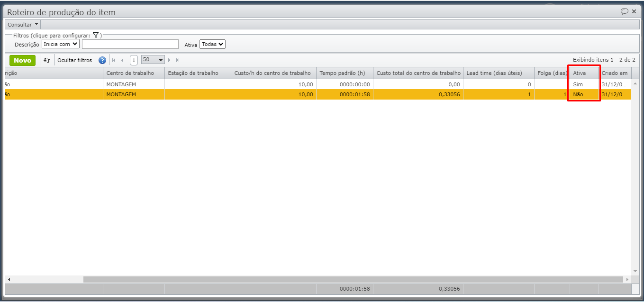Click the Ativa column header
The height and width of the screenshot is (302, 644).
click(x=584, y=73)
